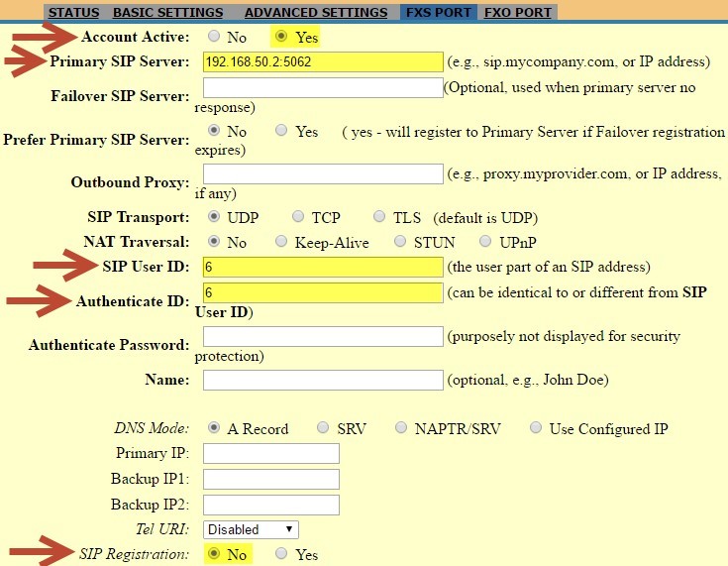728x566 pixels.
Task: Click the Primary IP field
Action: click(x=271, y=454)
